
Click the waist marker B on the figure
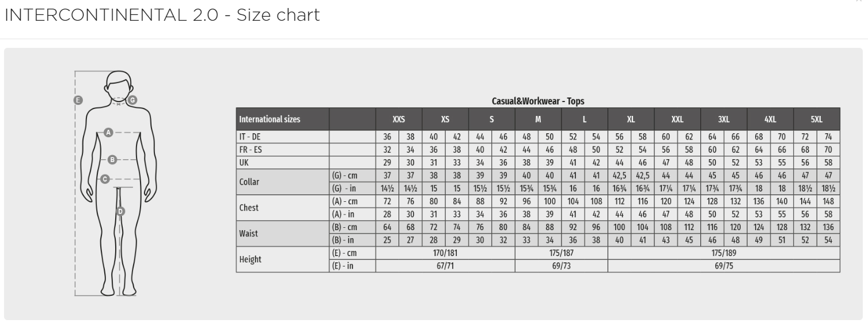pyautogui.click(x=113, y=159)
